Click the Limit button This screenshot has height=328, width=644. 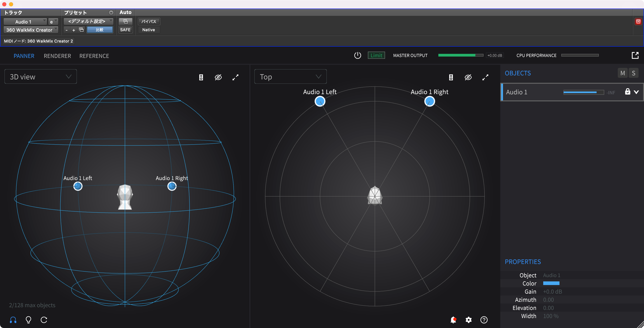click(x=376, y=55)
